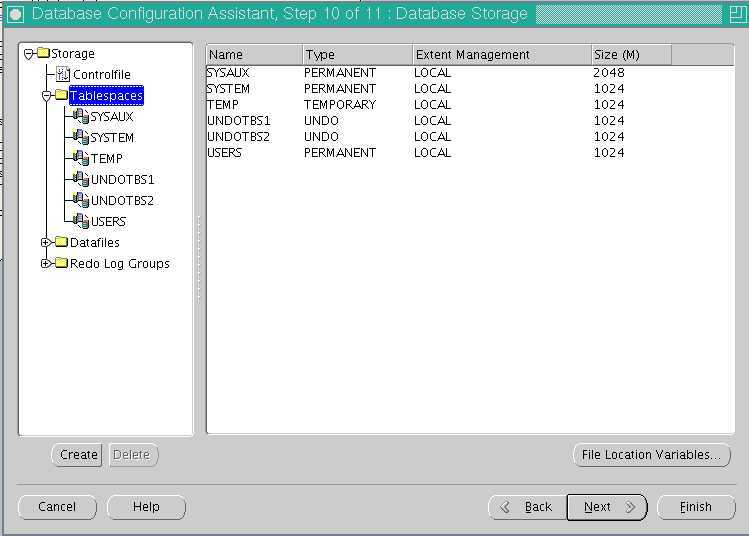Click TEMPORARY type cell in table
This screenshot has height=536, width=749.
(340, 105)
